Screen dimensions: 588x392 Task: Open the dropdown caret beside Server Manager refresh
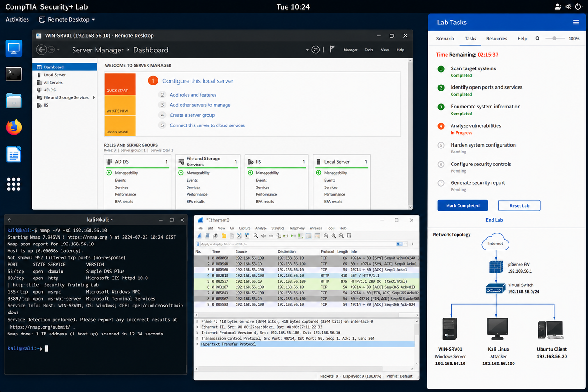point(307,50)
